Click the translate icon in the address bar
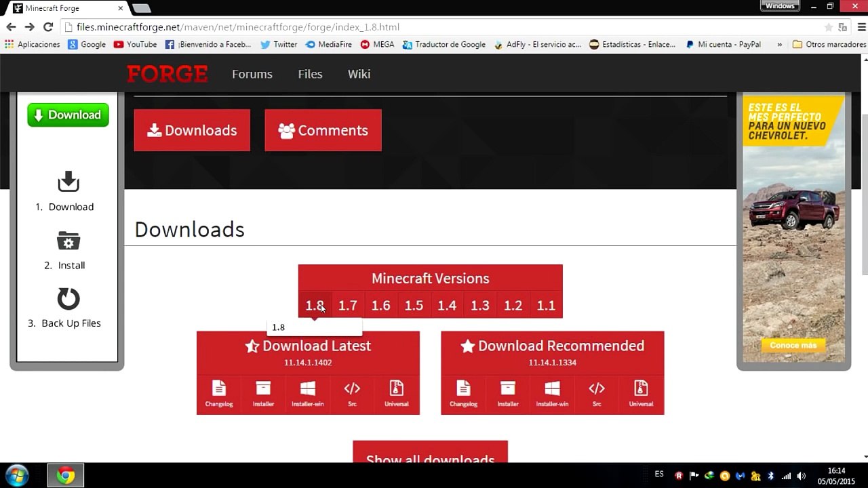Viewport: 868px width, 488px height. 843,27
